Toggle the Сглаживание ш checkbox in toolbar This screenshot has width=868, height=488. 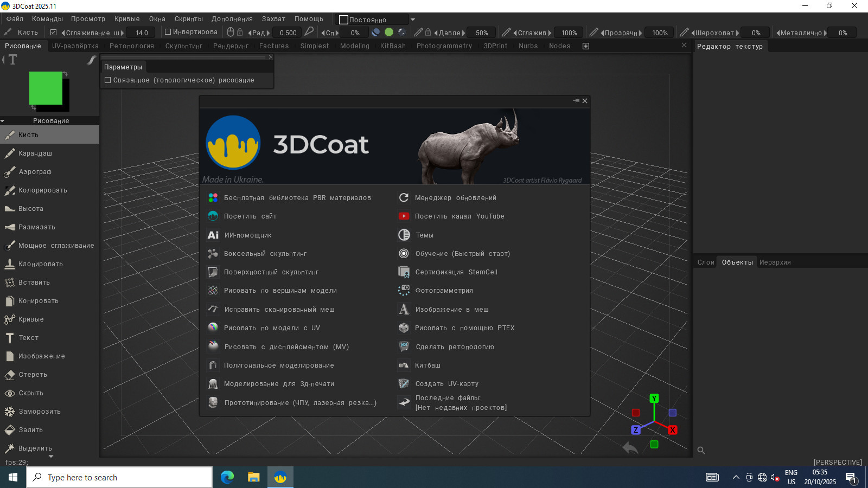(x=53, y=33)
